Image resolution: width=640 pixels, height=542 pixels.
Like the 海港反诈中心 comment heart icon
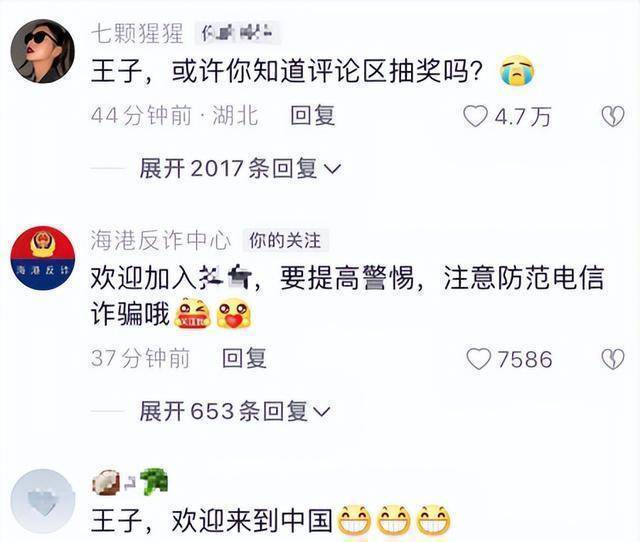coord(479,359)
